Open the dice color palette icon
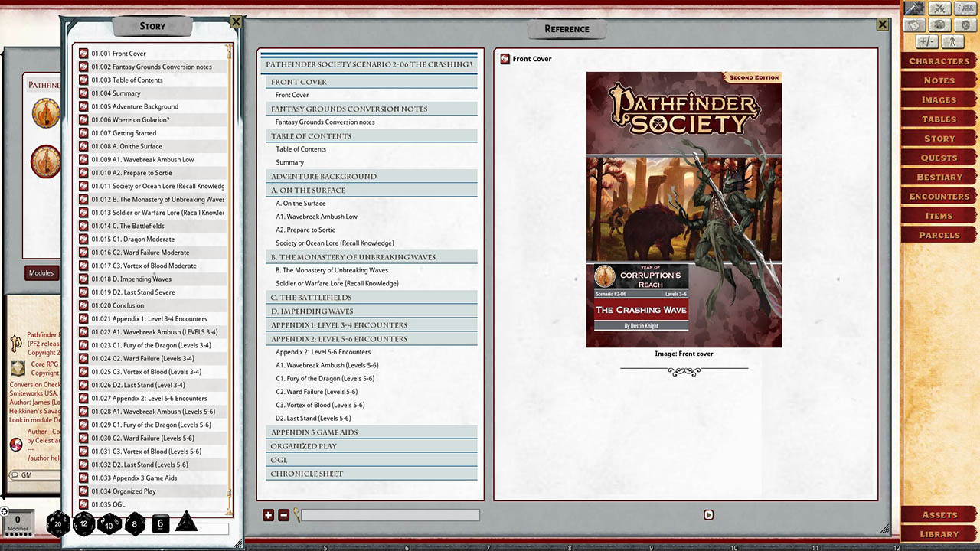Viewport: 980px width, 551px height. (939, 24)
